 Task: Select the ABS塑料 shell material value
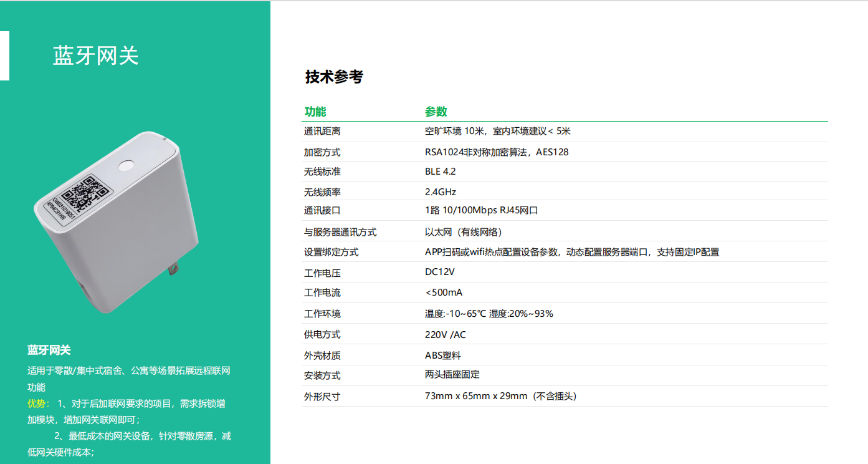[x=442, y=355]
